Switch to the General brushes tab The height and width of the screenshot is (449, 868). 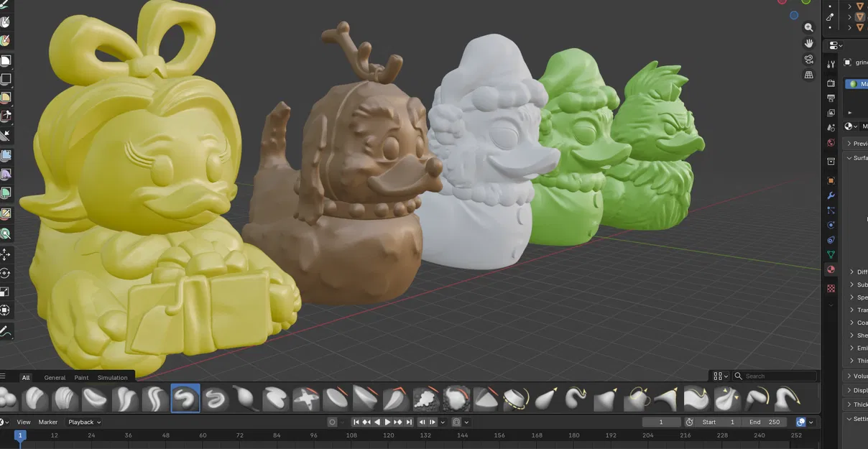coord(55,377)
